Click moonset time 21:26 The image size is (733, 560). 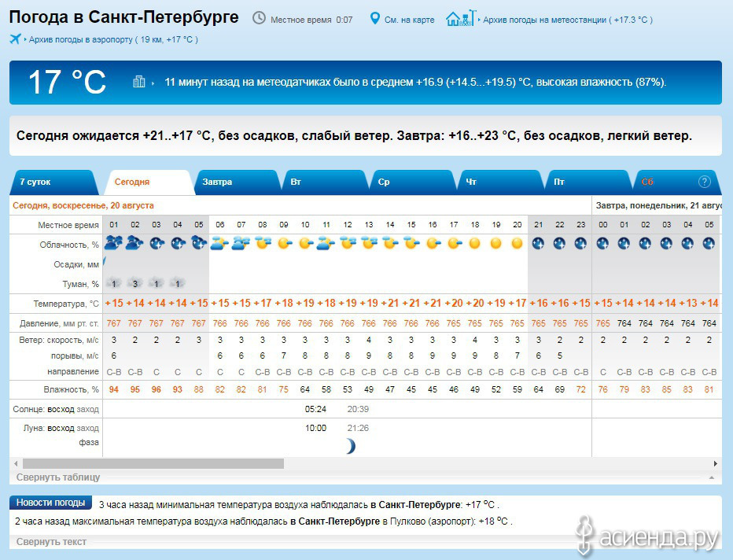pyautogui.click(x=358, y=428)
